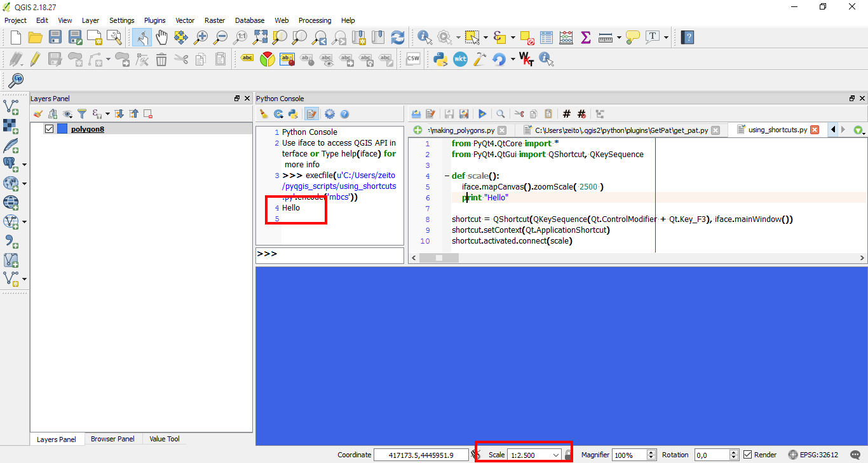868x463 pixels.
Task: Open the plugin reloader dropdown arrow
Action: (512, 59)
